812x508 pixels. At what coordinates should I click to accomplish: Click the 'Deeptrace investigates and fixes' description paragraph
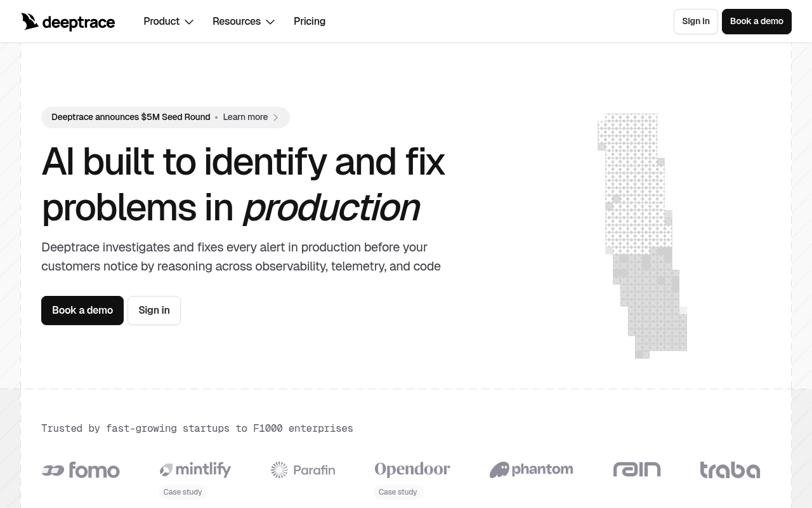pos(241,257)
